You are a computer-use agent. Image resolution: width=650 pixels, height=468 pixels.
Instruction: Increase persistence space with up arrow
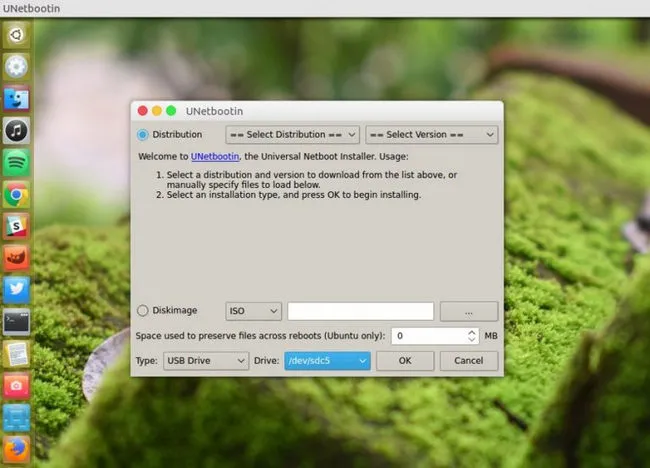pyautogui.click(x=472, y=332)
